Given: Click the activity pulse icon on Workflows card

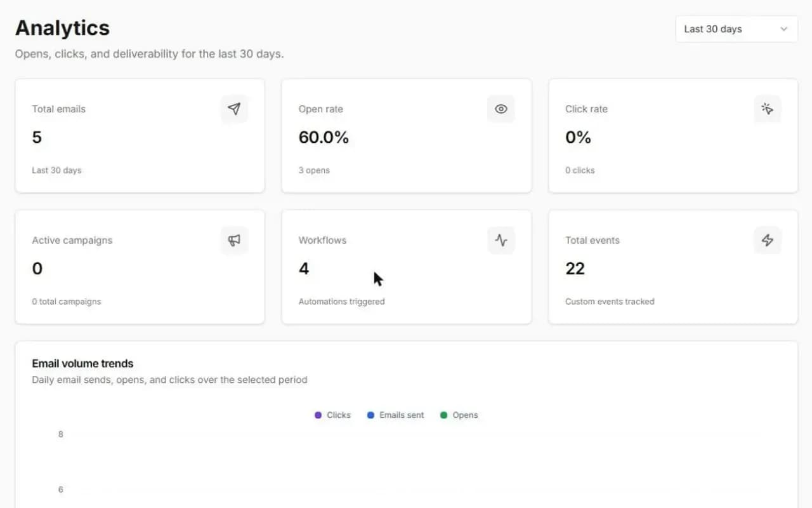Looking at the screenshot, I should click(501, 241).
